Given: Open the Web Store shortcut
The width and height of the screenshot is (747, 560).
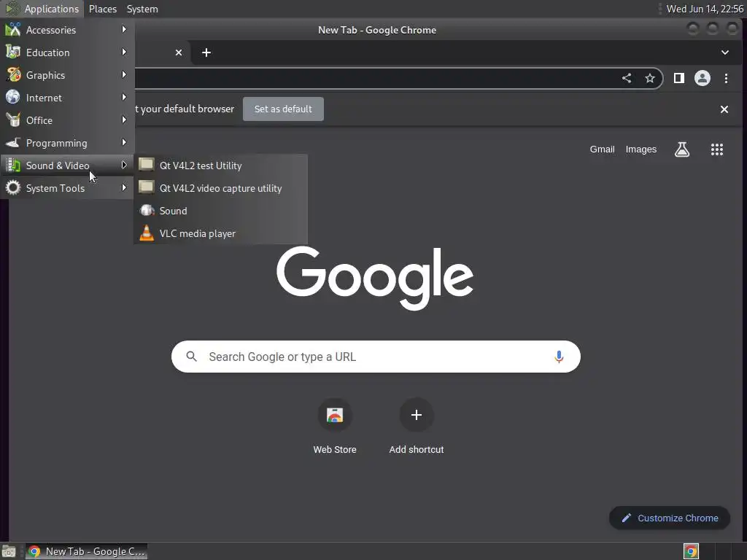Looking at the screenshot, I should coord(335,426).
